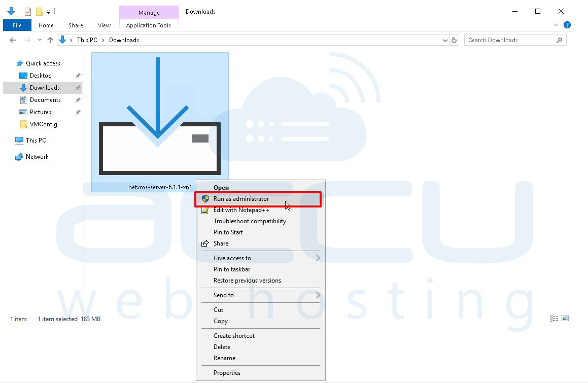
Task: Choose Cut from the context menu
Action: point(261,310)
